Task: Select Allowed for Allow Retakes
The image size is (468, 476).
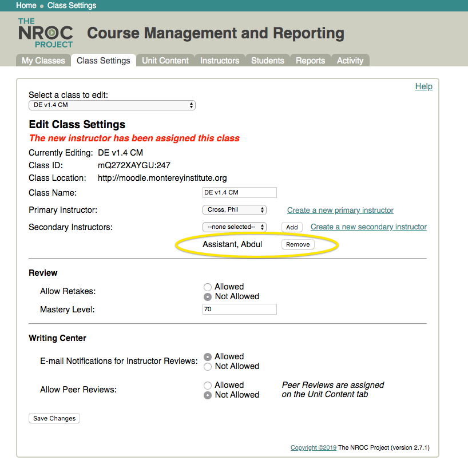Action: point(208,287)
